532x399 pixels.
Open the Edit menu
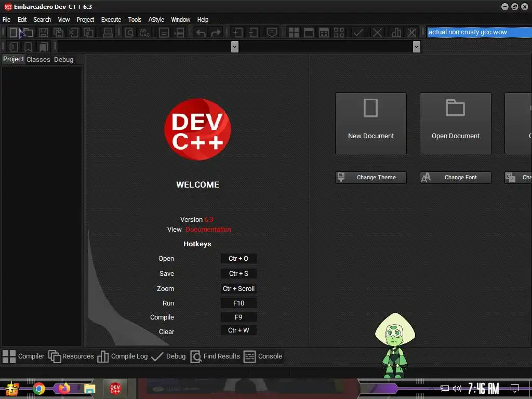tap(22, 20)
